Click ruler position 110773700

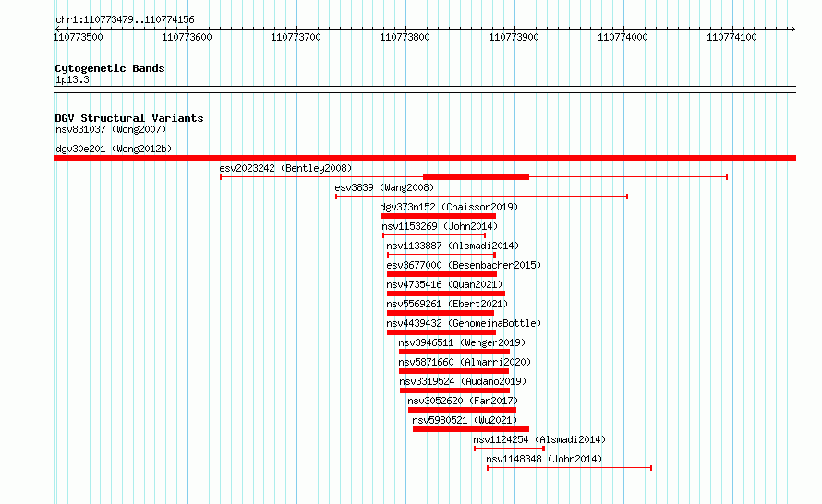(296, 37)
